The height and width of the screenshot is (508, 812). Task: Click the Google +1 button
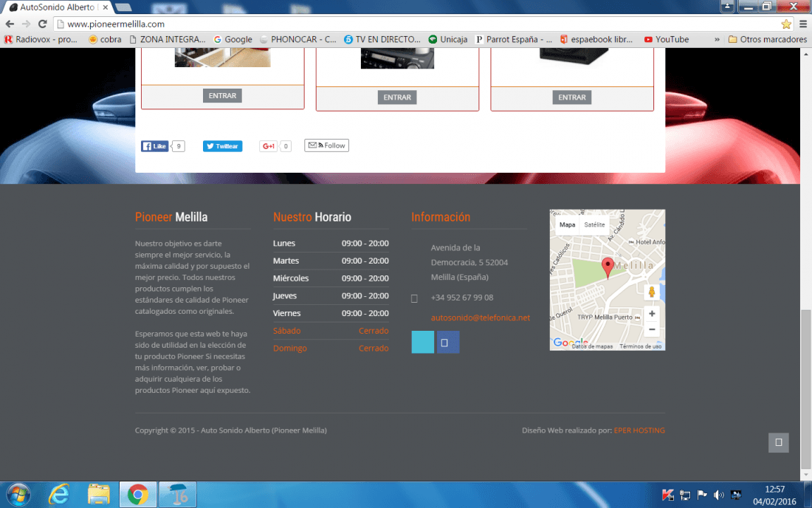click(x=268, y=146)
